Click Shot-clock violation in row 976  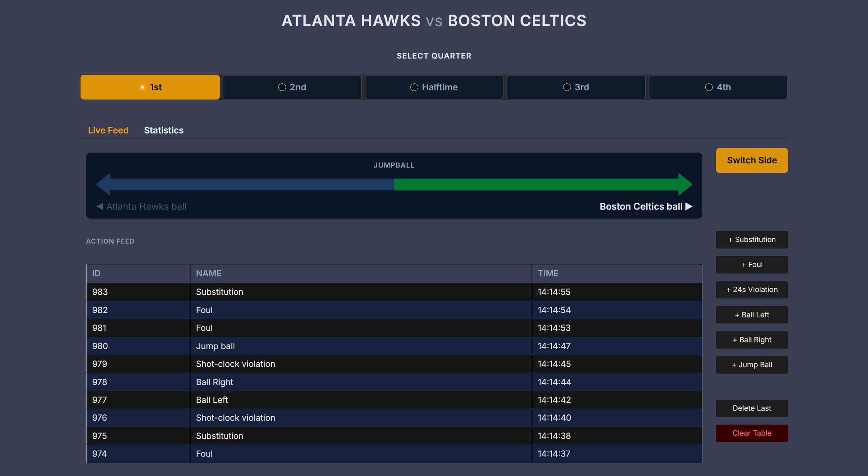click(235, 418)
